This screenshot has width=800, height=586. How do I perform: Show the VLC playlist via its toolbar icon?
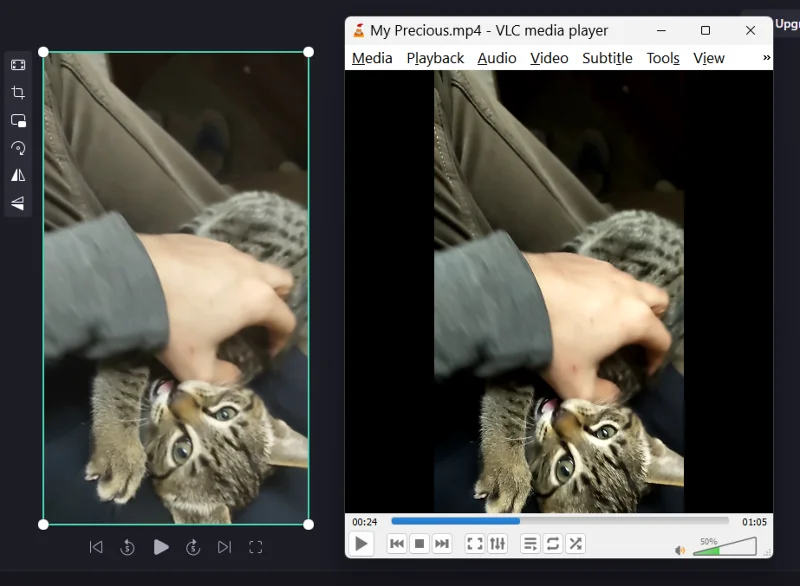pos(529,544)
